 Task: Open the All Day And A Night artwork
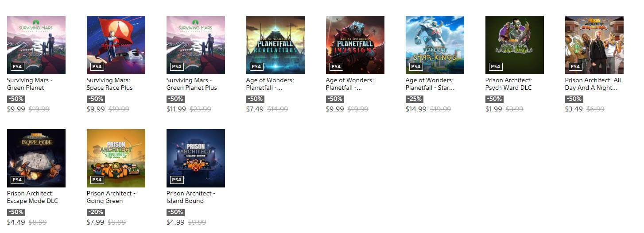point(594,45)
